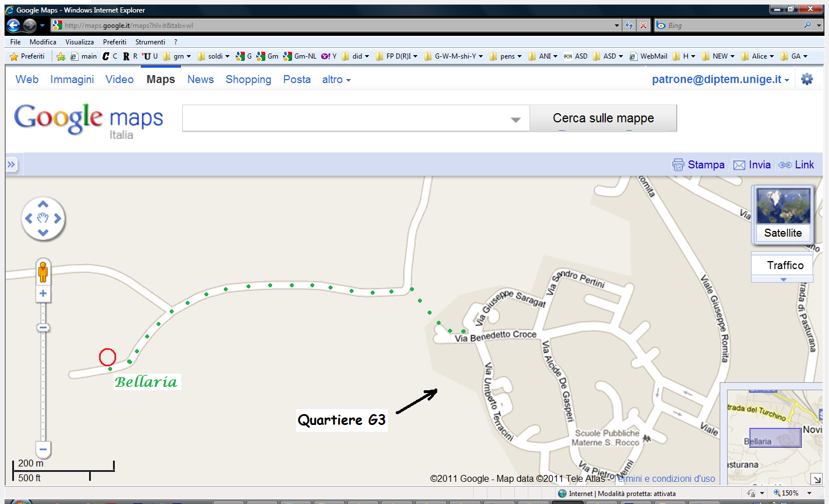This screenshot has width=829, height=504.
Task: Open the Modifica menu
Action: pos(43,42)
